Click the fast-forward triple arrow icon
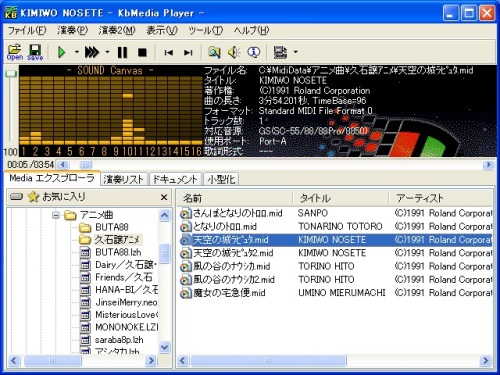The height and width of the screenshot is (375, 500). (92, 52)
